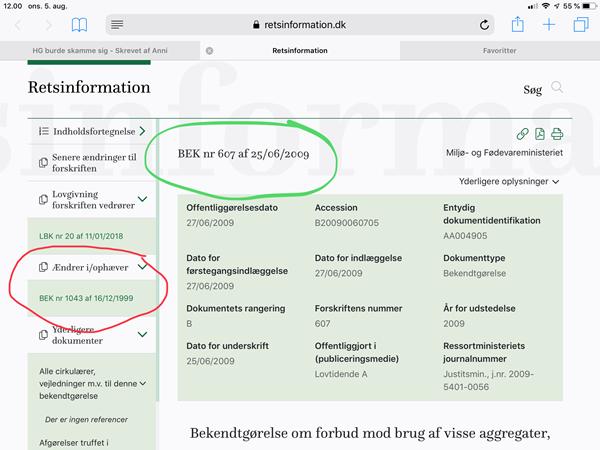The height and width of the screenshot is (450, 600).
Task: Open Safari bookmarks book icon
Action: pos(78,24)
